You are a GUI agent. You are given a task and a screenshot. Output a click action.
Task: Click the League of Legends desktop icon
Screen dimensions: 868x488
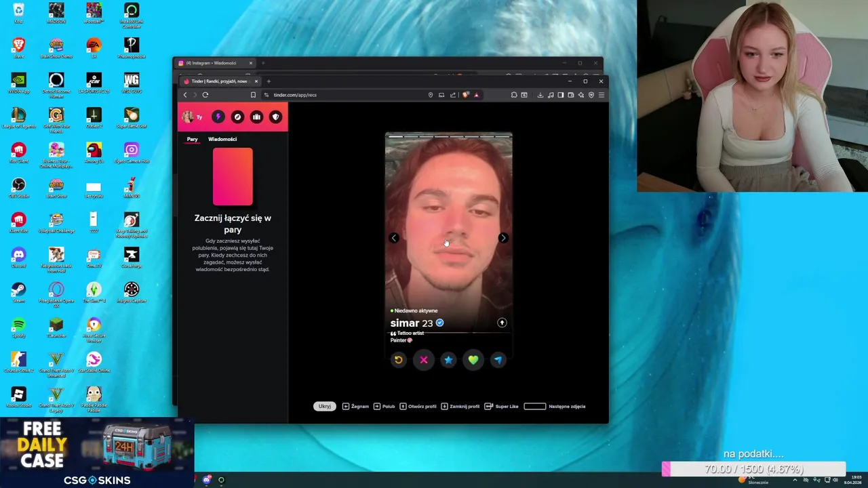click(18, 117)
